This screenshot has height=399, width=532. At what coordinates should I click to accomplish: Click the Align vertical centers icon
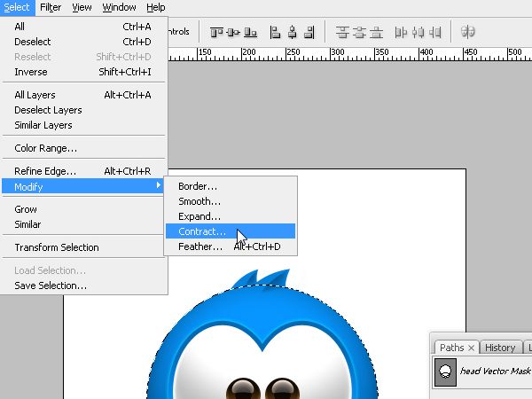coord(233,32)
